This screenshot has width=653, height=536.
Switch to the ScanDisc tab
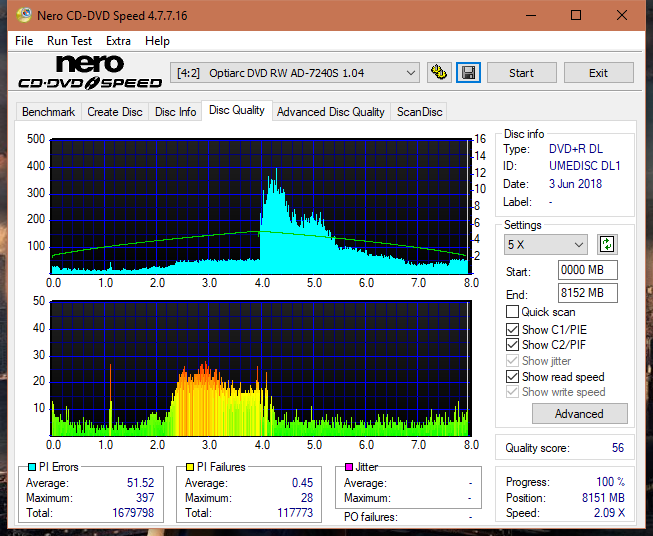coord(419,112)
